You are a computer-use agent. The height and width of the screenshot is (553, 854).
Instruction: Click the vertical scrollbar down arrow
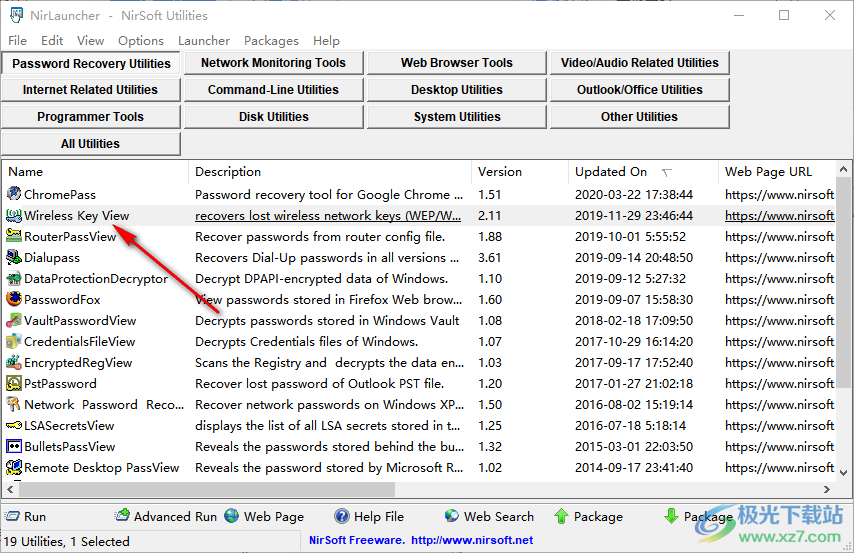tap(843, 472)
